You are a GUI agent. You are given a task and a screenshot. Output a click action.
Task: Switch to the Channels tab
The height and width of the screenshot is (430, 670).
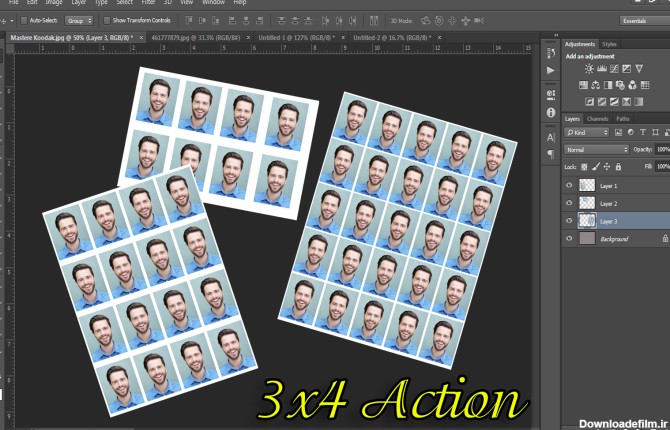click(598, 118)
